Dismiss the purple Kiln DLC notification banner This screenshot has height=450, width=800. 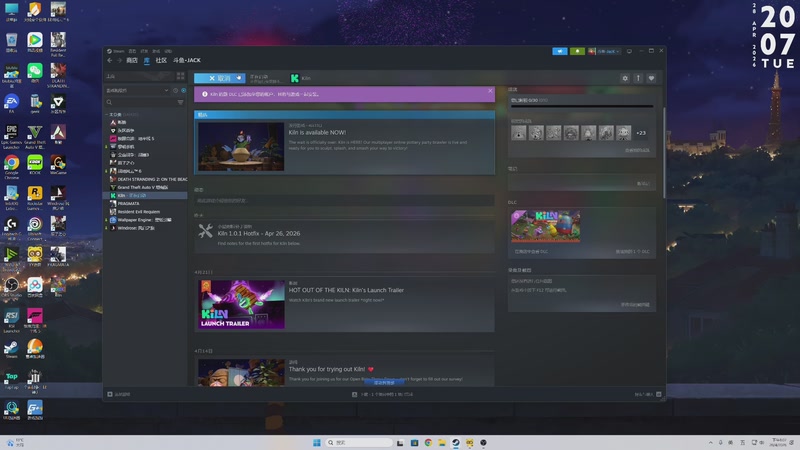490,91
